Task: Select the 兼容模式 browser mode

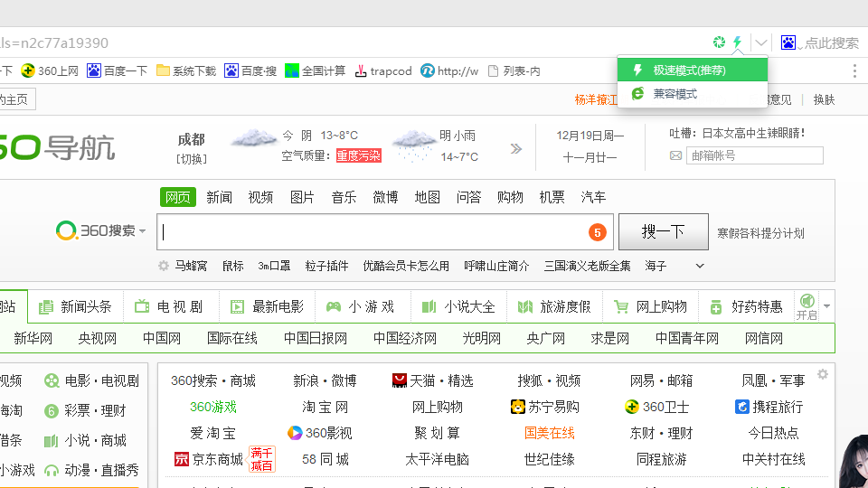Action: [693, 94]
